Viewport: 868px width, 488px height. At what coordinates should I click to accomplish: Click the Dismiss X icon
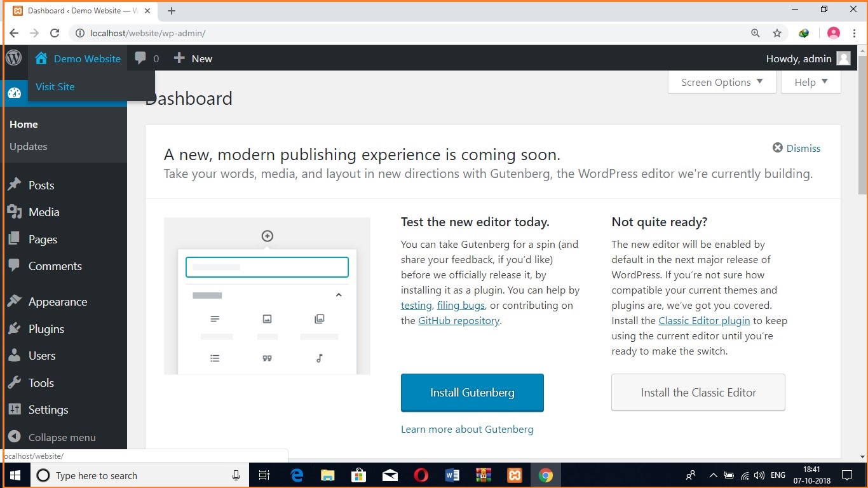tap(777, 148)
